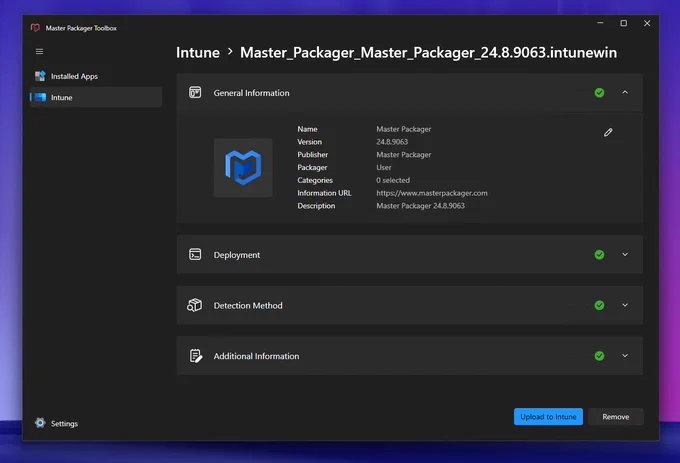Expand the Detection Method section chevron

tap(625, 305)
